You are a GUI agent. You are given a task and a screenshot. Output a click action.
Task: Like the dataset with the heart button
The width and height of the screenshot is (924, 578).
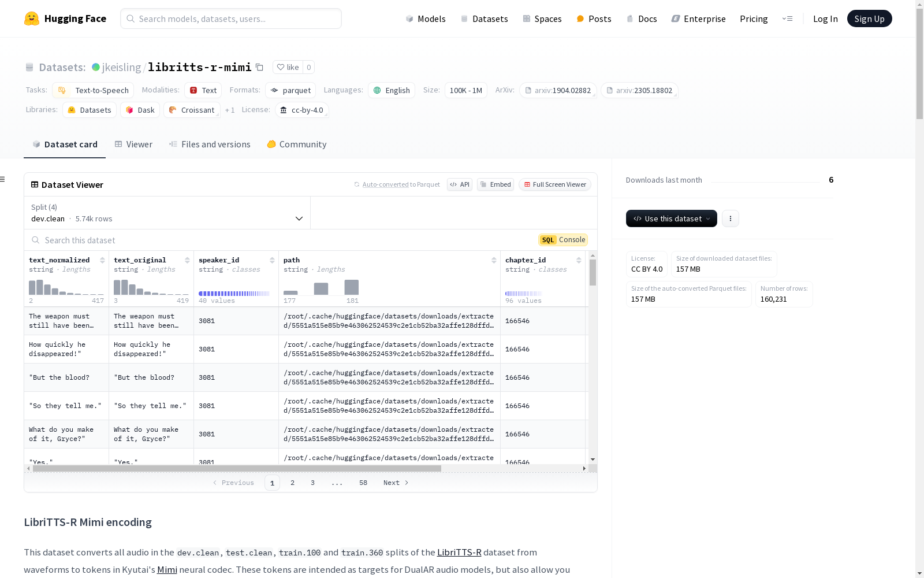288,67
